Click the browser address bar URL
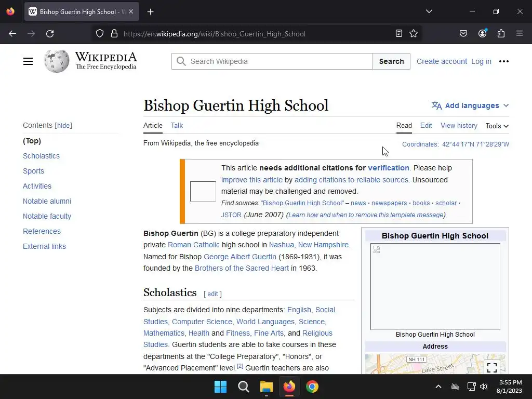 [x=215, y=34]
